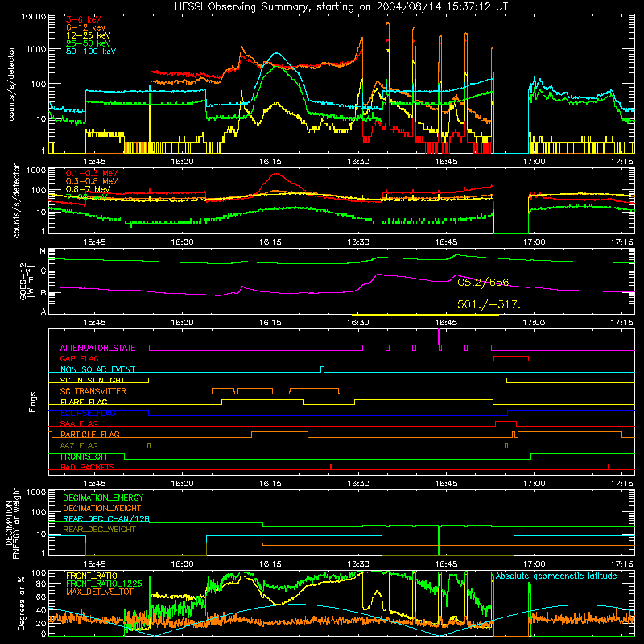644x644 pixels.
Task: Click the green 25-50 keV legend label
Action: pos(89,43)
